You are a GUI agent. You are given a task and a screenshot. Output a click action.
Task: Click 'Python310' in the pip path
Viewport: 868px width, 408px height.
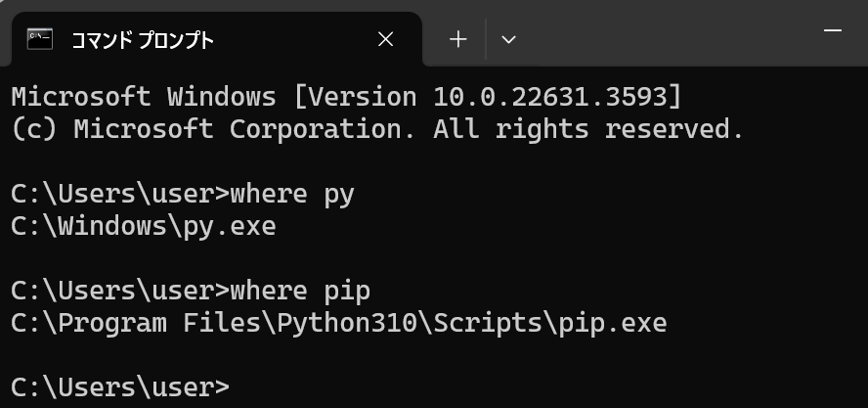pos(347,323)
